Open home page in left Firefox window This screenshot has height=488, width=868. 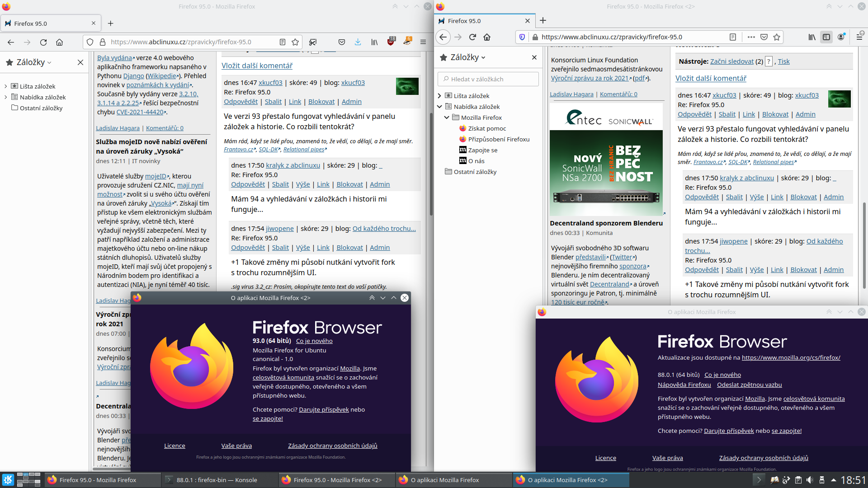[x=59, y=42]
